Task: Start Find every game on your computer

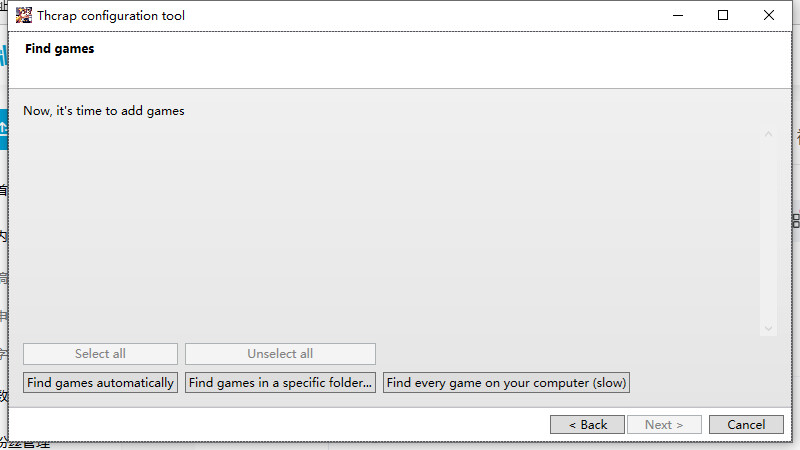Action: 506,383
